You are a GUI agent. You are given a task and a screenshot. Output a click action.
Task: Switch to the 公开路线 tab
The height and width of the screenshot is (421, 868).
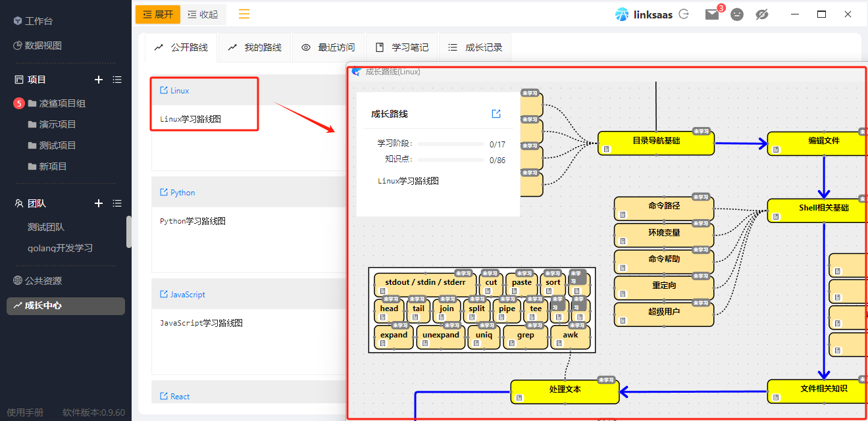pos(182,47)
